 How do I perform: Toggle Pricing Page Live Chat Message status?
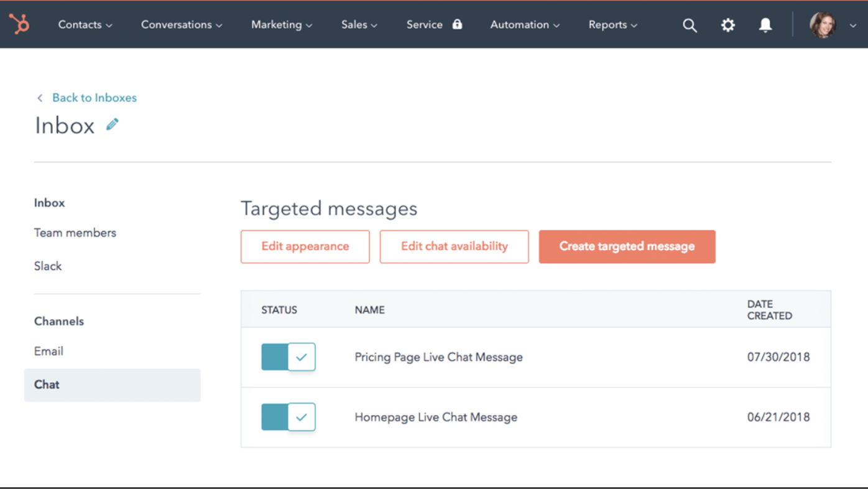pyautogui.click(x=289, y=357)
